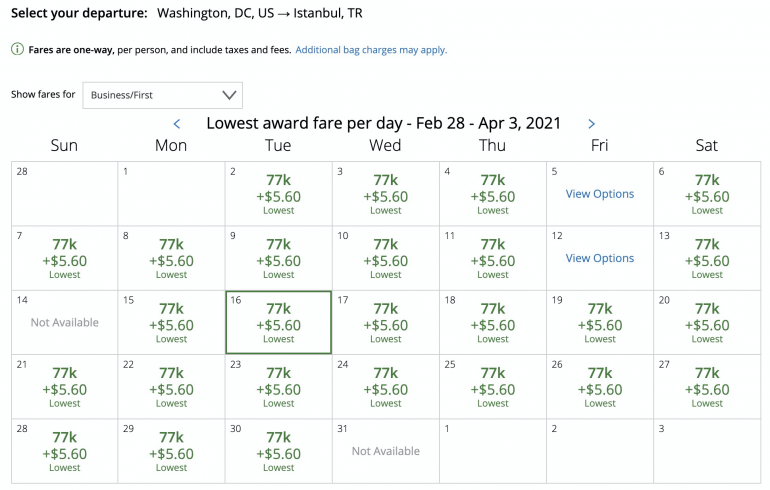
Task: Pick Saturday 27 lowest fare
Action: pos(706,388)
